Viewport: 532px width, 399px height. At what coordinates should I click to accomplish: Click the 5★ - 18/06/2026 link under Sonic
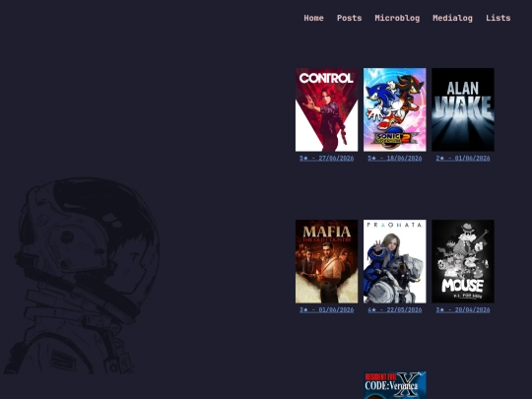pyautogui.click(x=395, y=159)
